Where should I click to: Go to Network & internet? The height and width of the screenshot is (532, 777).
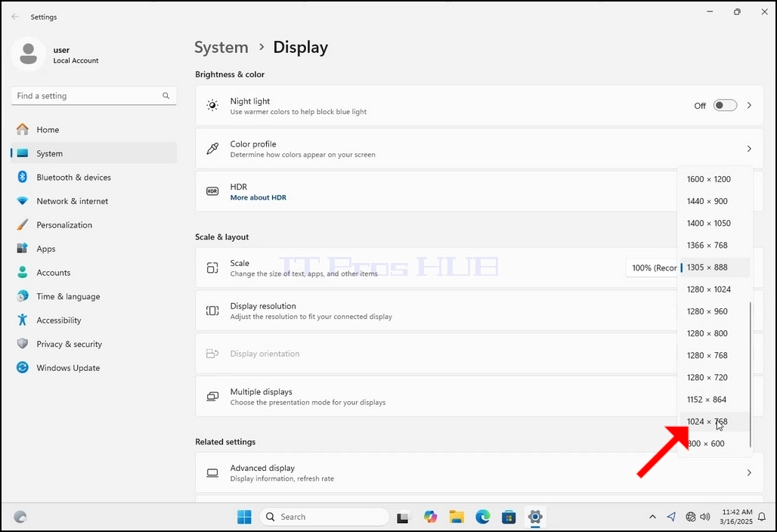[x=94, y=200]
